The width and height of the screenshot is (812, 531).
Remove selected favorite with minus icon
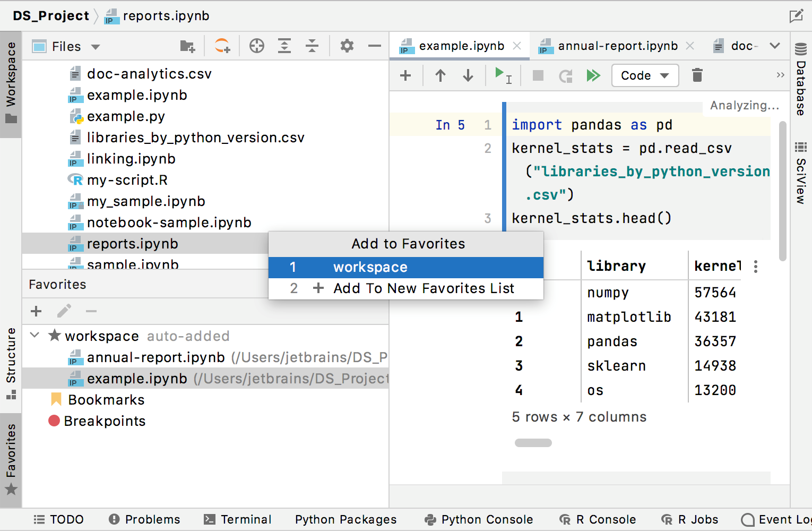(91, 311)
